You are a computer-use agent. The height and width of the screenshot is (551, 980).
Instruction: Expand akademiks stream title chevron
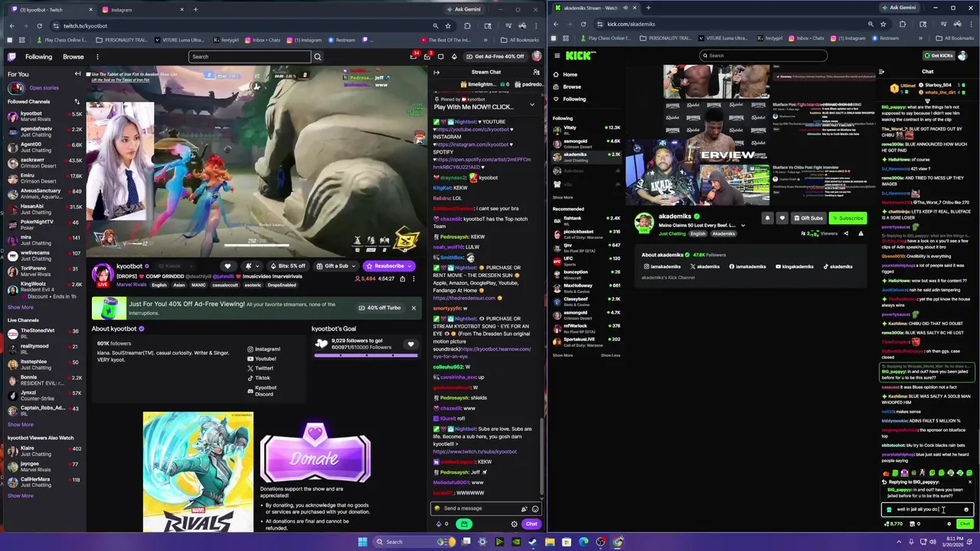click(743, 226)
